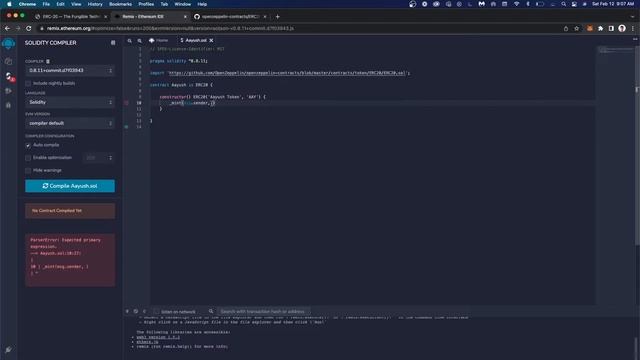Viewport: 640px width, 360px height.
Task: Toggle Include nightly builds checkbox
Action: pyautogui.click(x=28, y=83)
